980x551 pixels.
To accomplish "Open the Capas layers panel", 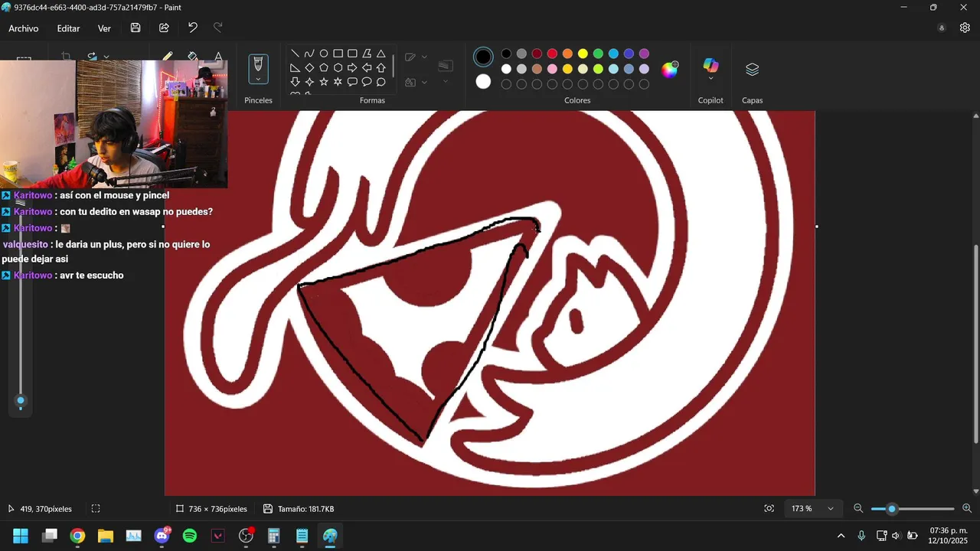I will pyautogui.click(x=752, y=70).
